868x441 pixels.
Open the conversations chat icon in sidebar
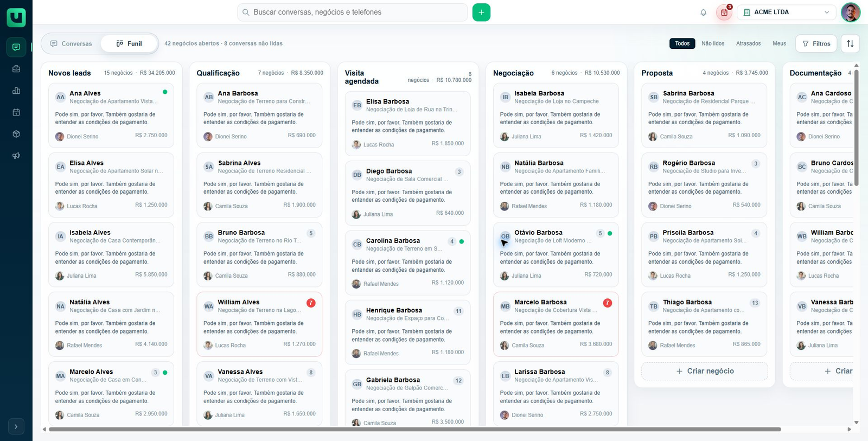click(16, 47)
